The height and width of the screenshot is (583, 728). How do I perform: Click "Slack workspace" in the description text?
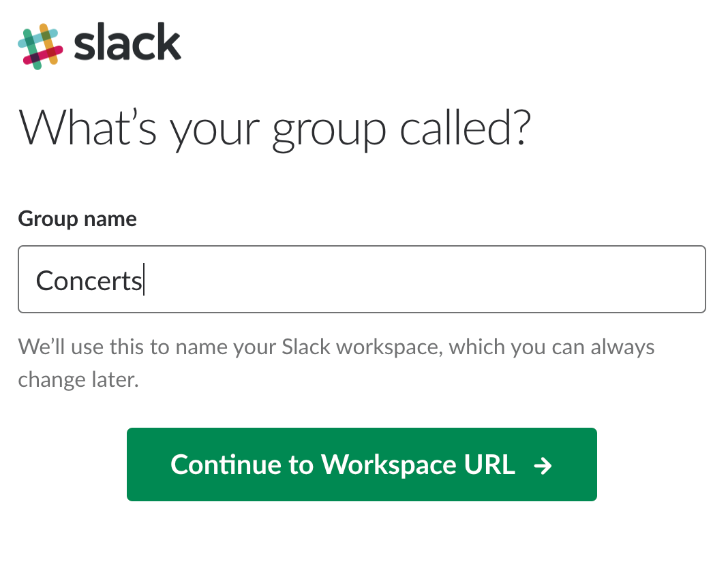click(x=361, y=347)
